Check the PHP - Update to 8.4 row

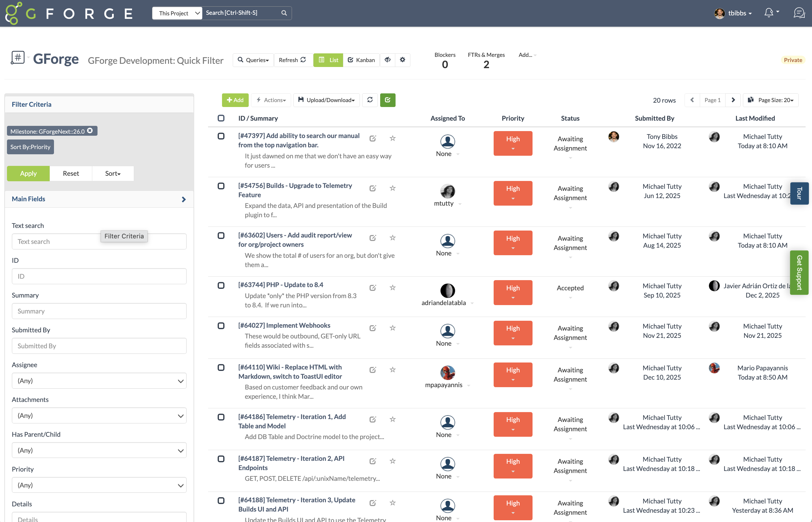point(221,285)
